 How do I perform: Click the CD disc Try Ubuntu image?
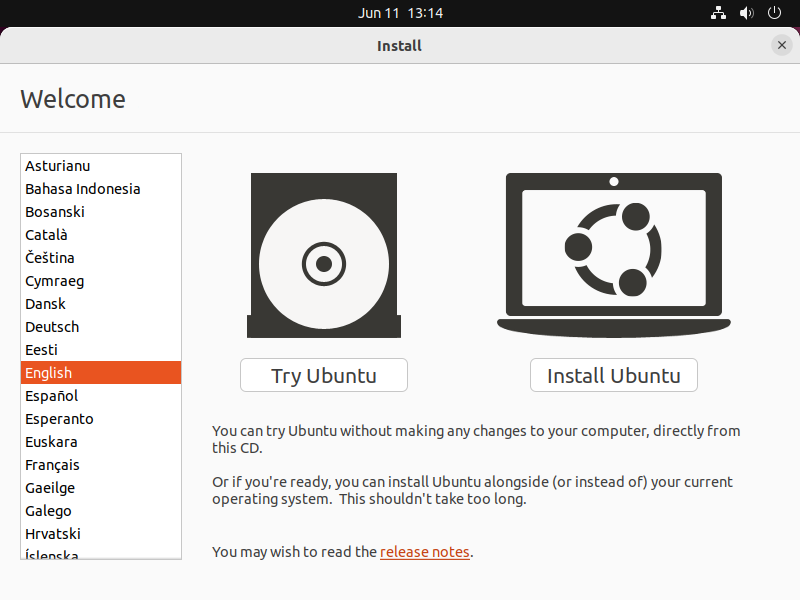pos(324,255)
